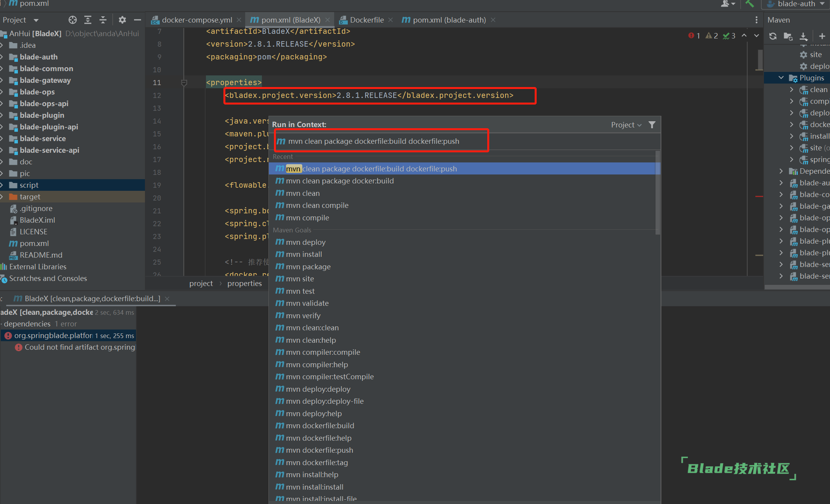Select mvn clean package docker:build
The height and width of the screenshot is (504, 830).
[x=462, y=181]
